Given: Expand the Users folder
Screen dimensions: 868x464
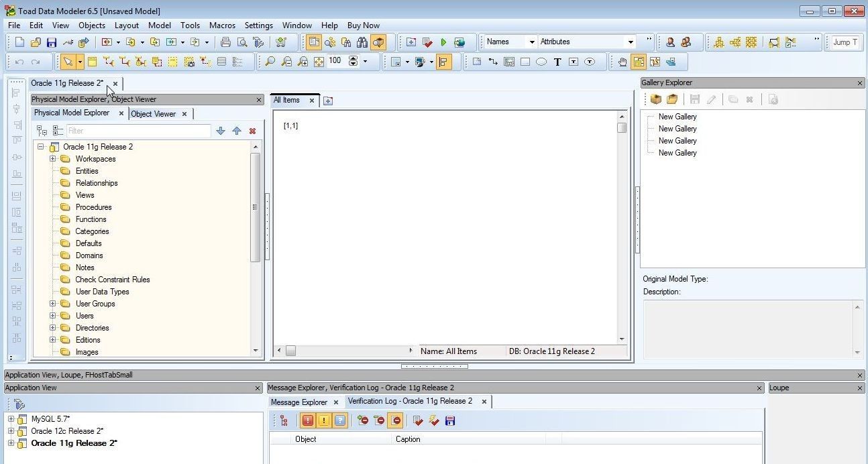Looking at the screenshot, I should [52, 316].
